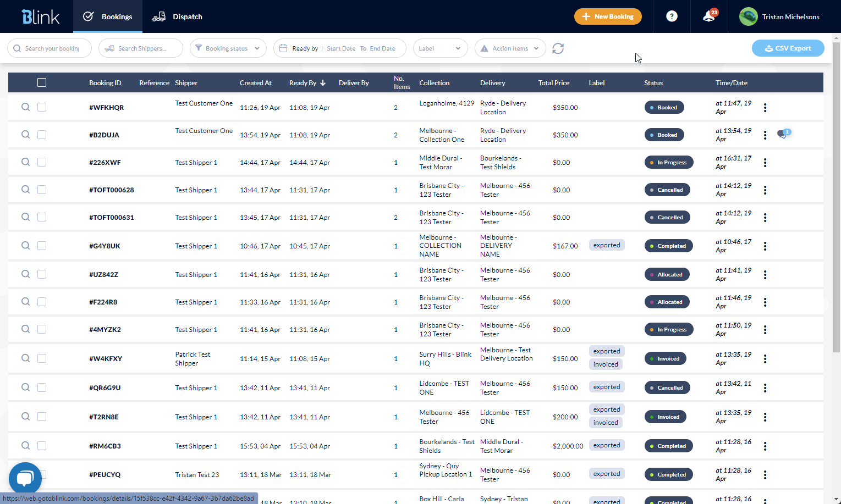Click the New Booking button

608,16
